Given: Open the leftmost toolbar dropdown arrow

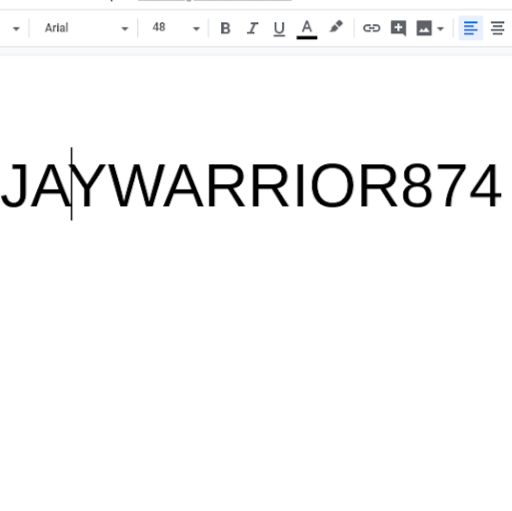Looking at the screenshot, I should (x=16, y=29).
